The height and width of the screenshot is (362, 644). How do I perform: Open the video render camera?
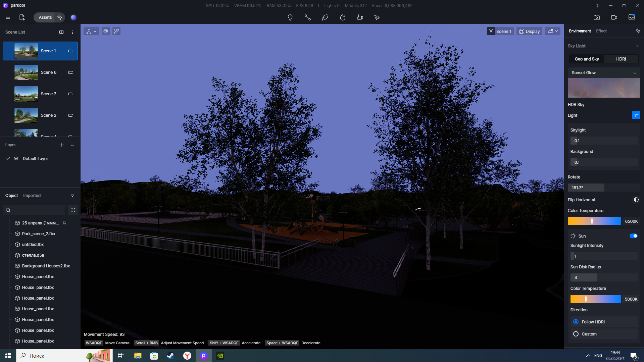pyautogui.click(x=614, y=17)
